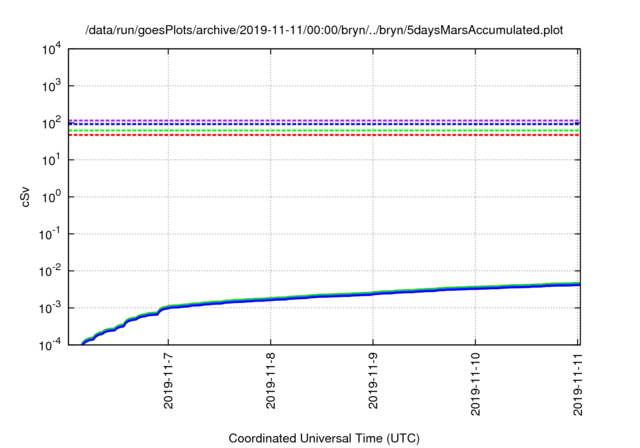Click the 2019-11-10 date tick label
Viewport: 640px width, 448px height.
476,384
